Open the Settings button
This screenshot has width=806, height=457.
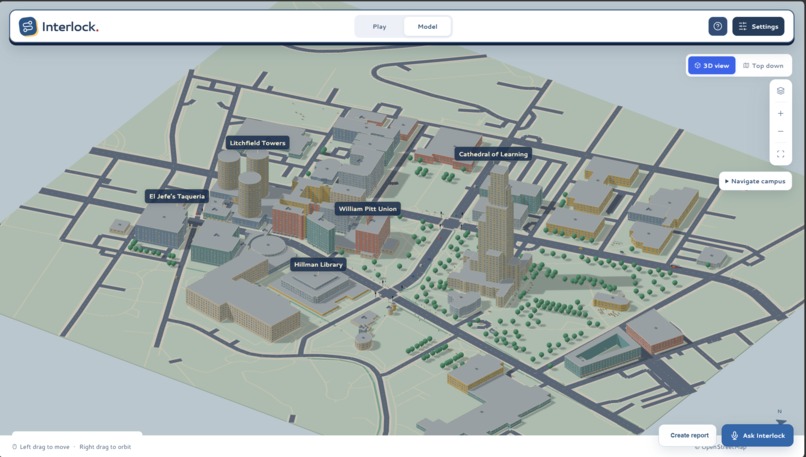pos(758,26)
